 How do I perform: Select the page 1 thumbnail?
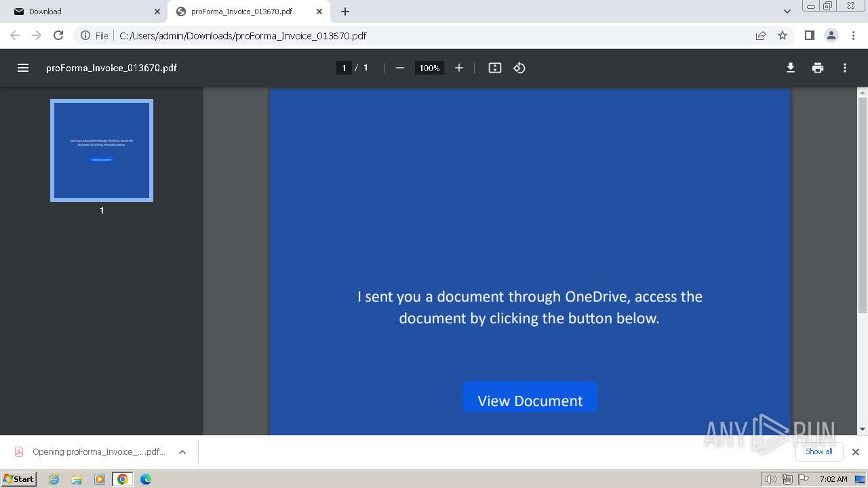pyautogui.click(x=102, y=150)
